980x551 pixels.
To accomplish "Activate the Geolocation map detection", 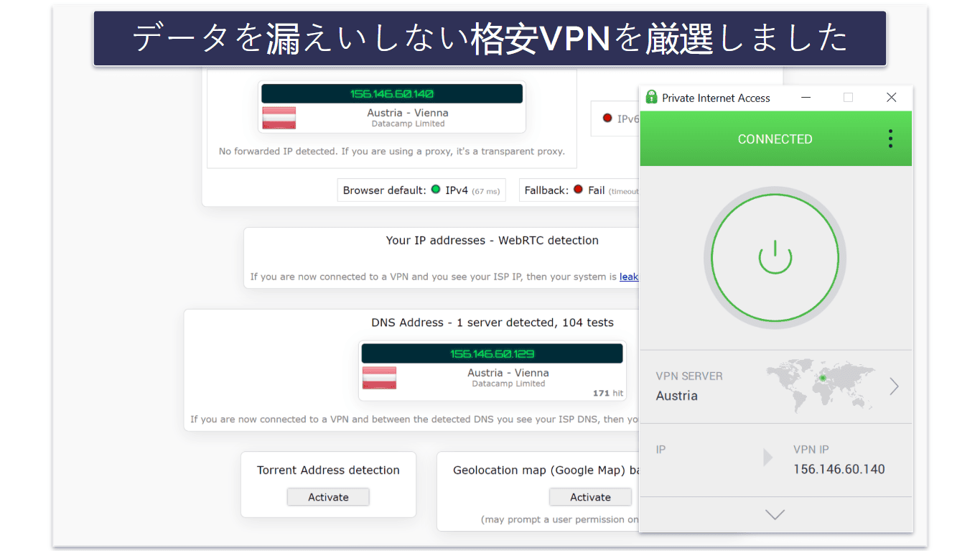I will [x=590, y=497].
